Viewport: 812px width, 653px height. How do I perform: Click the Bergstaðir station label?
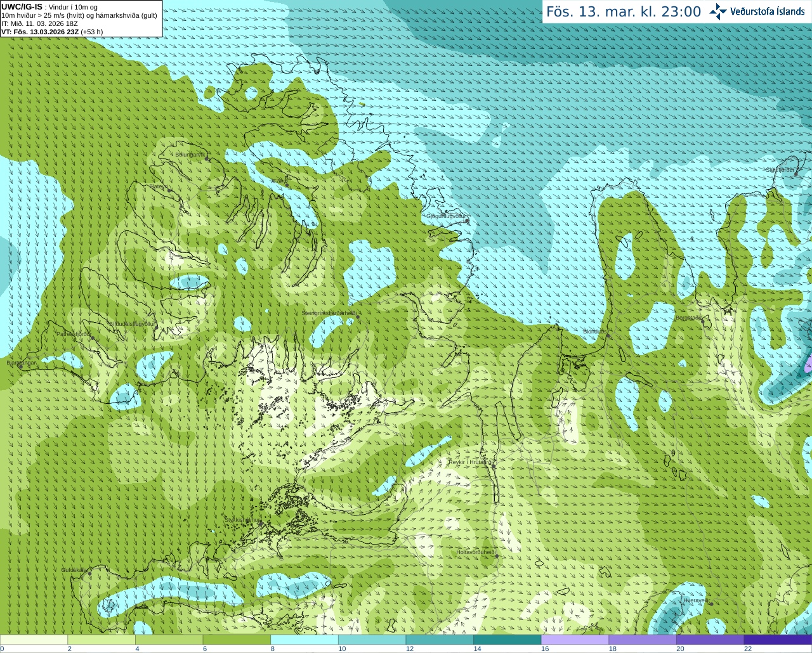coord(688,318)
